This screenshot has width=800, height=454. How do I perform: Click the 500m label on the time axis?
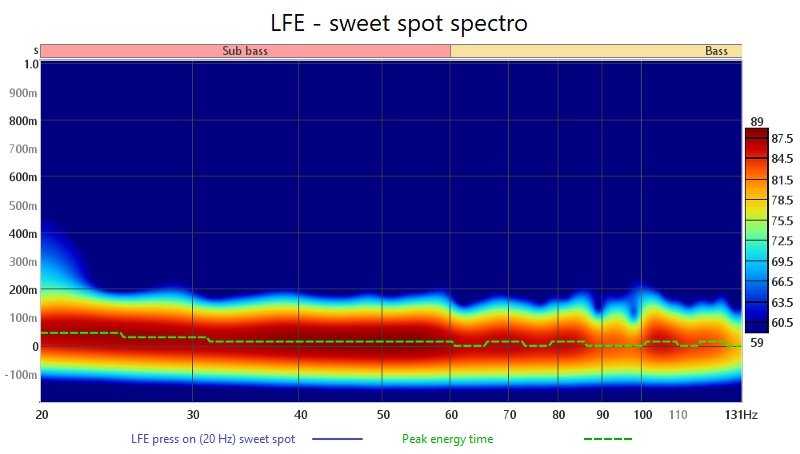(24, 206)
